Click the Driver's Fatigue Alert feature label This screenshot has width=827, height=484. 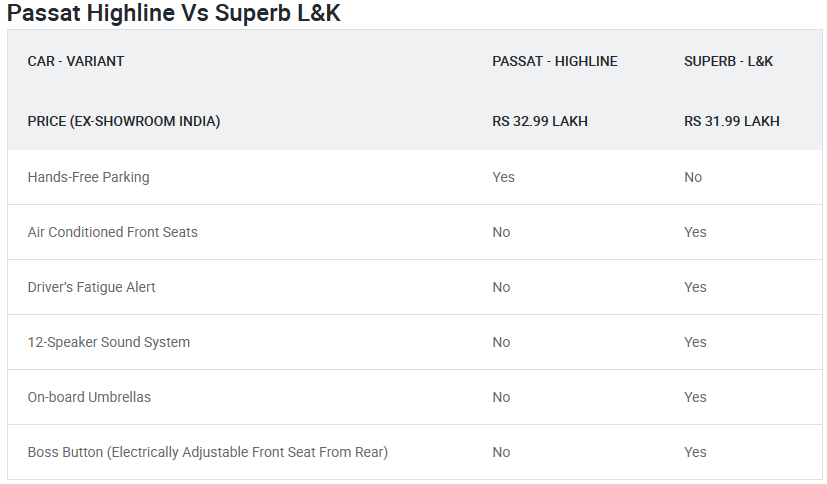(92, 287)
